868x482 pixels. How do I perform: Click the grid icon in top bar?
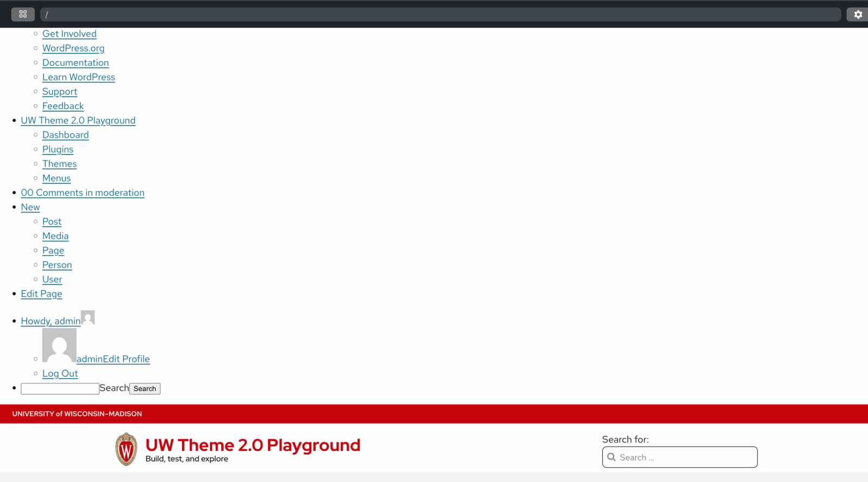click(x=23, y=14)
